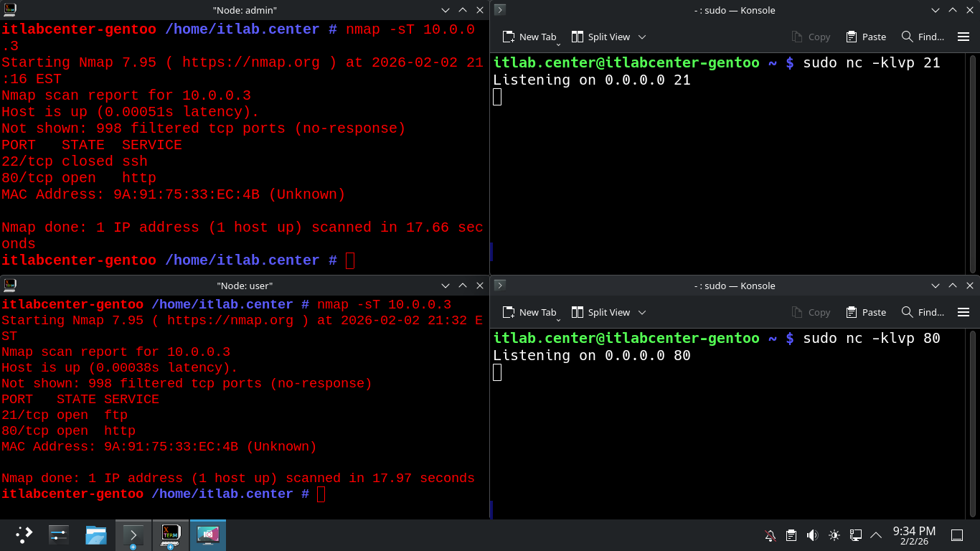Expand Split View dropdown in port 80 Konsole

click(x=642, y=312)
